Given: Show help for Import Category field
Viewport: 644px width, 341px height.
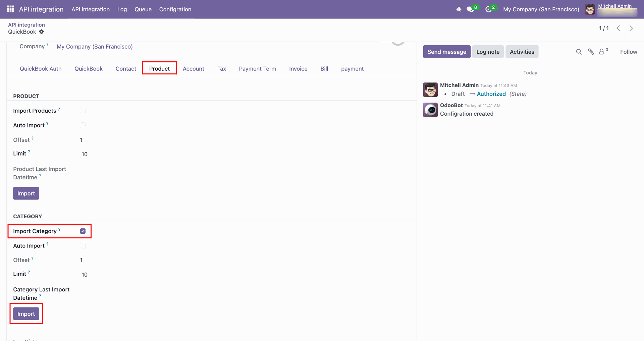Looking at the screenshot, I should [x=59, y=229].
